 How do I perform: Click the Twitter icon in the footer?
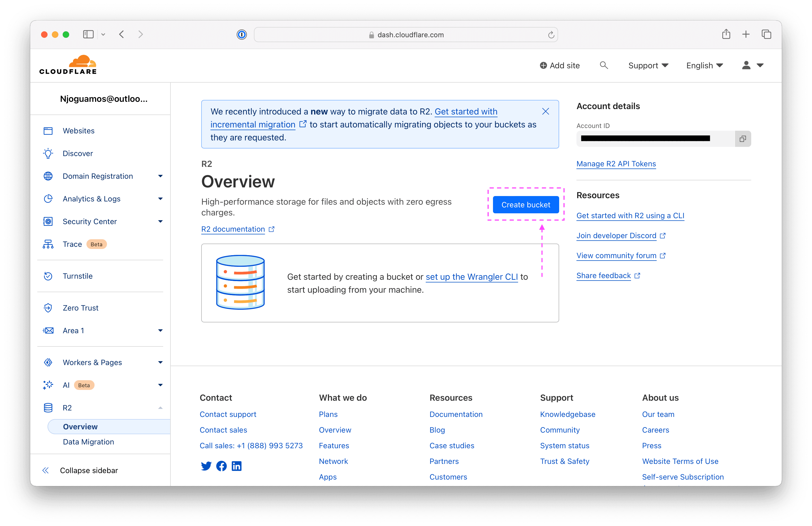click(x=206, y=466)
